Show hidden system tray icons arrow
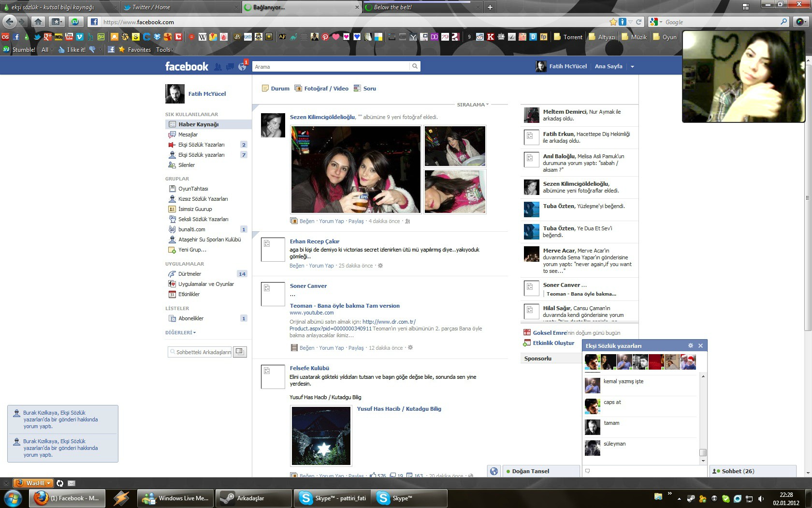This screenshot has width=812, height=508. click(679, 498)
